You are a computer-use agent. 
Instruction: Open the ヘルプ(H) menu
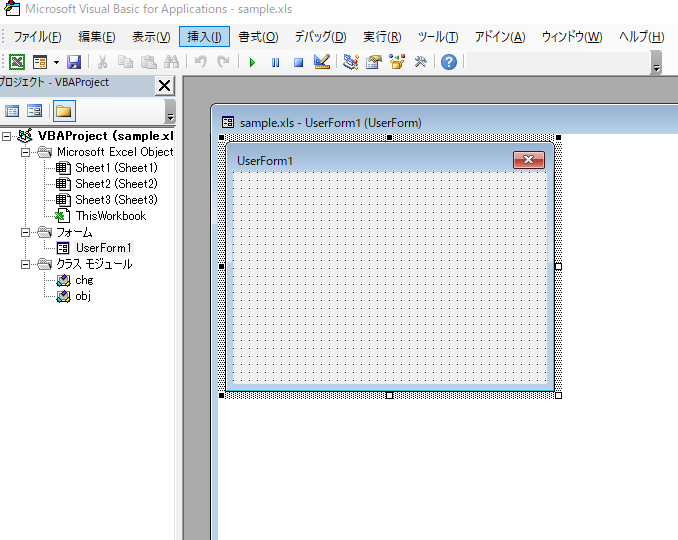[x=641, y=37]
